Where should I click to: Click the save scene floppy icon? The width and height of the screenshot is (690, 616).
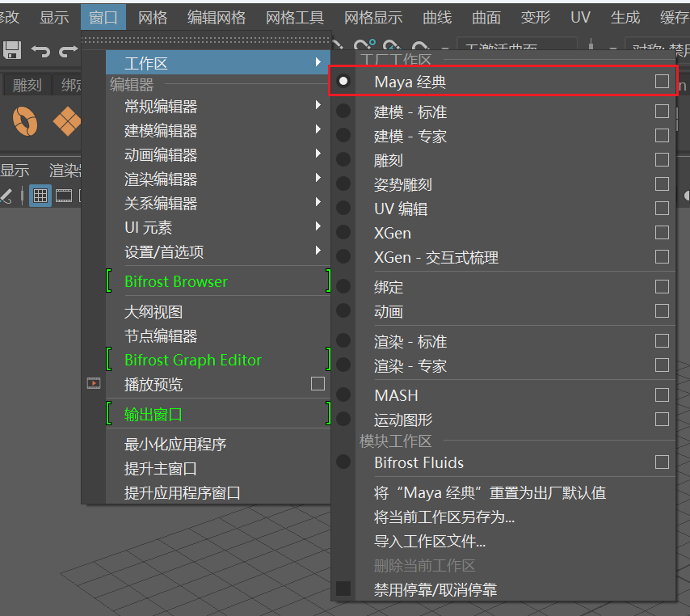pyautogui.click(x=12, y=50)
